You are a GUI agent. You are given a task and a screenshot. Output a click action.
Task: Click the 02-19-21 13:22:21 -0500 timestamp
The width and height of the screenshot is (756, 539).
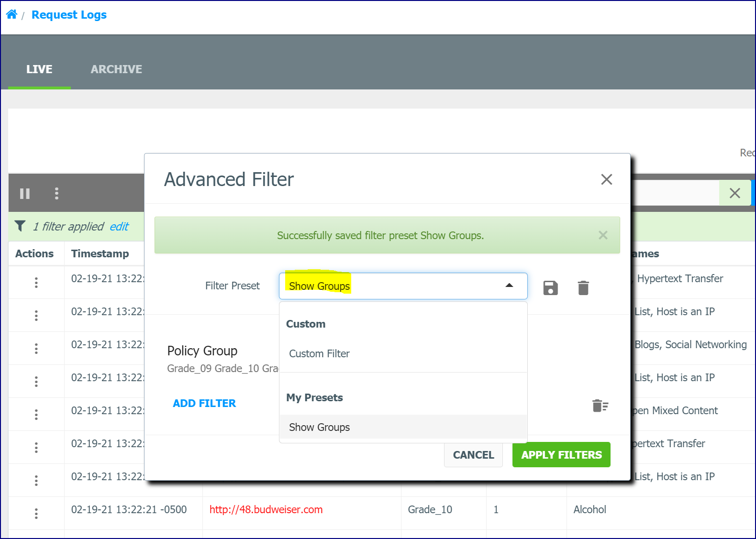129,509
